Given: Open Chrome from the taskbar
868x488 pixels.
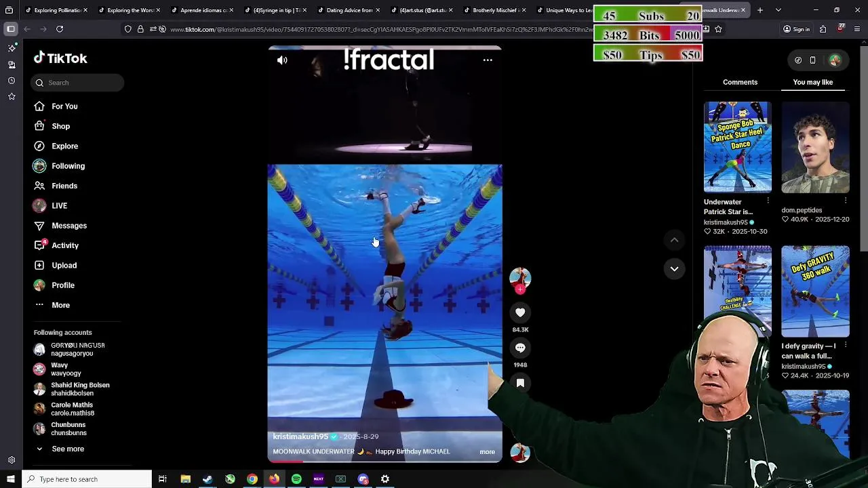Looking at the screenshot, I should tap(252, 479).
